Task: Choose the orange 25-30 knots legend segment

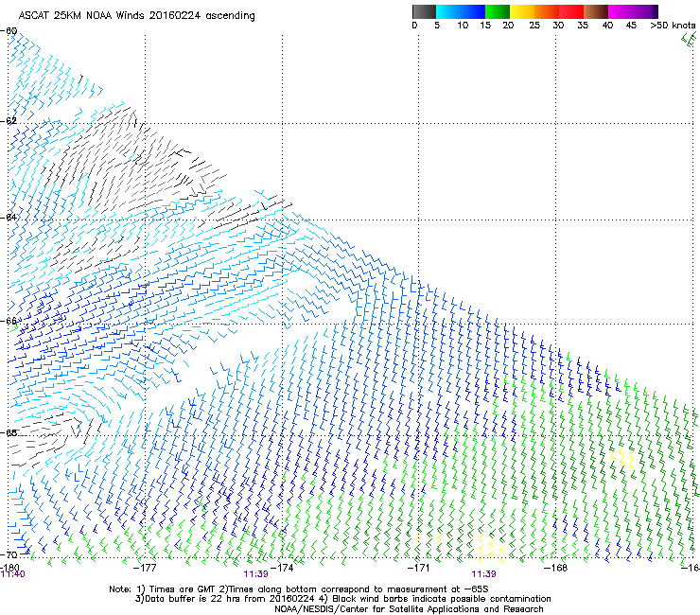Action: [x=547, y=11]
